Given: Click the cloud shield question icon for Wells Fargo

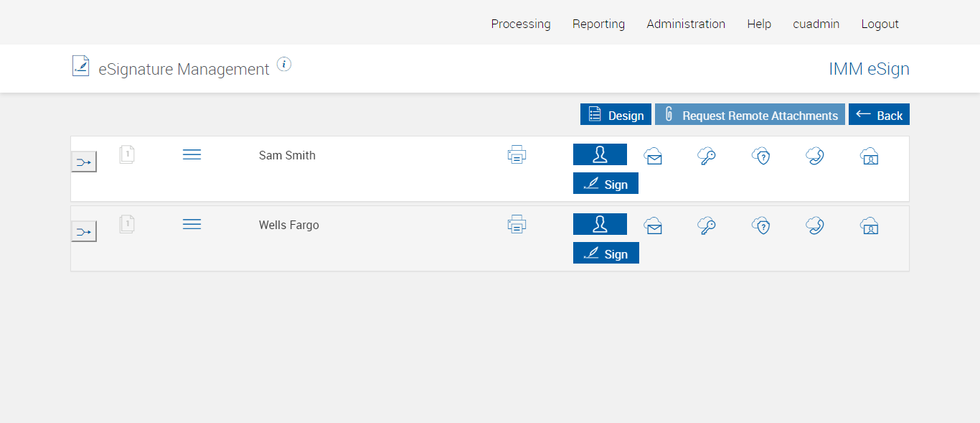Looking at the screenshot, I should coord(760,226).
